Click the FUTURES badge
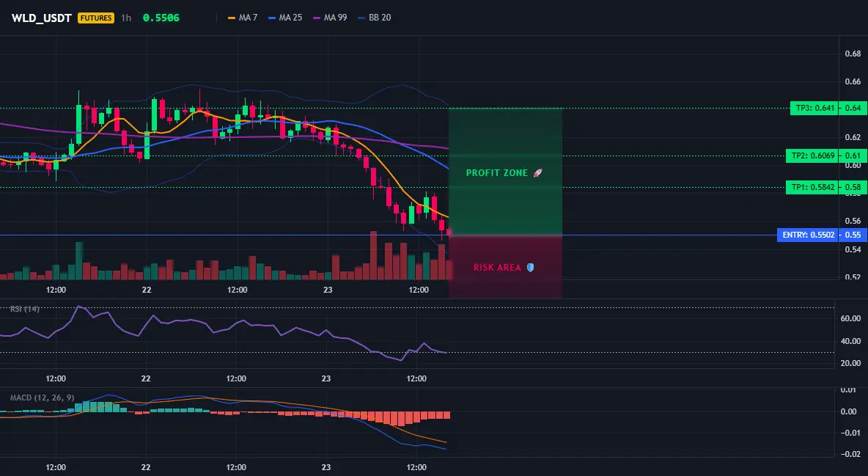Image resolution: width=868 pixels, height=476 pixels. coord(96,18)
